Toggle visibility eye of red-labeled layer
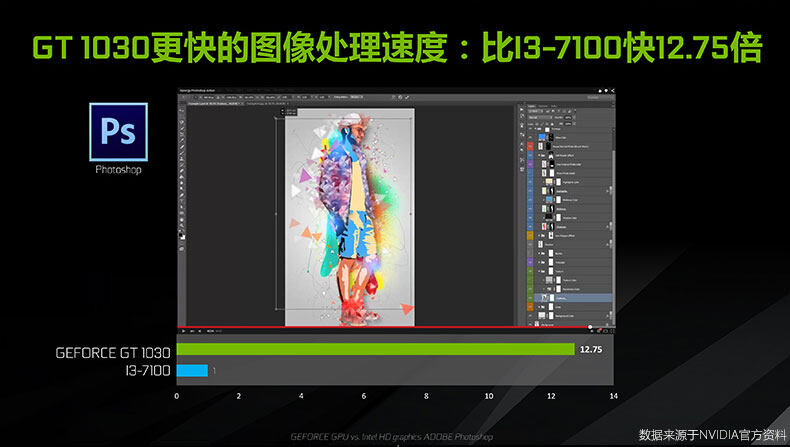The height and width of the screenshot is (447, 790). (530, 146)
